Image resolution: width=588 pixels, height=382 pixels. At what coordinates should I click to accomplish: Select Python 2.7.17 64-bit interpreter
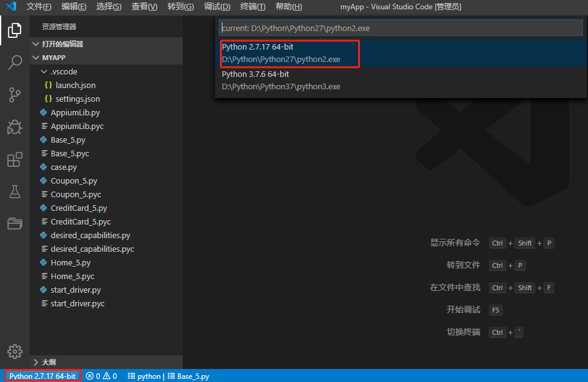click(x=400, y=53)
